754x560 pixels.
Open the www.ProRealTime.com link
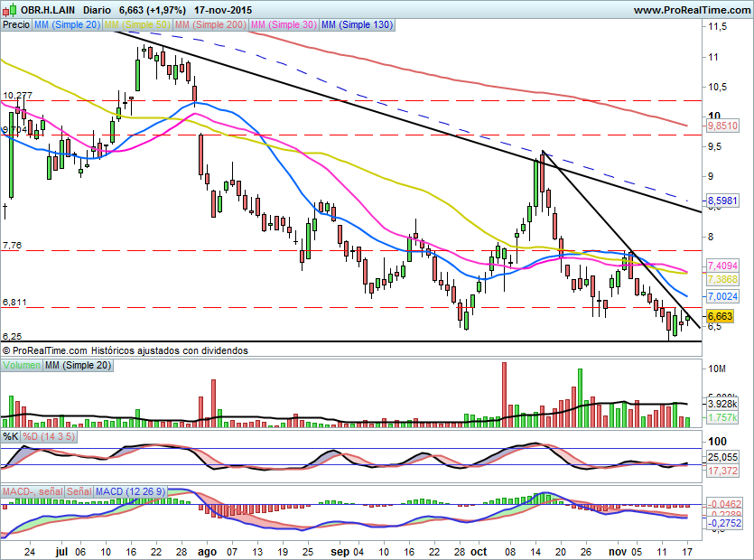click(692, 10)
